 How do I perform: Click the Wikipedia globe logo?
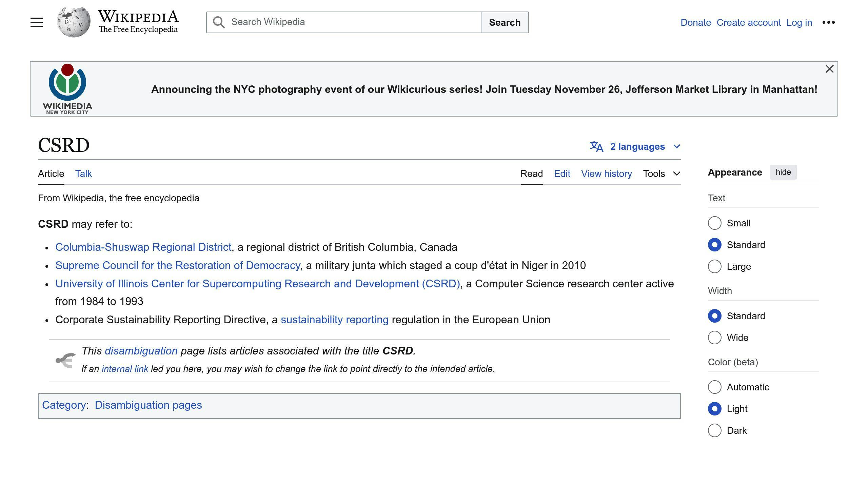pyautogui.click(x=74, y=22)
